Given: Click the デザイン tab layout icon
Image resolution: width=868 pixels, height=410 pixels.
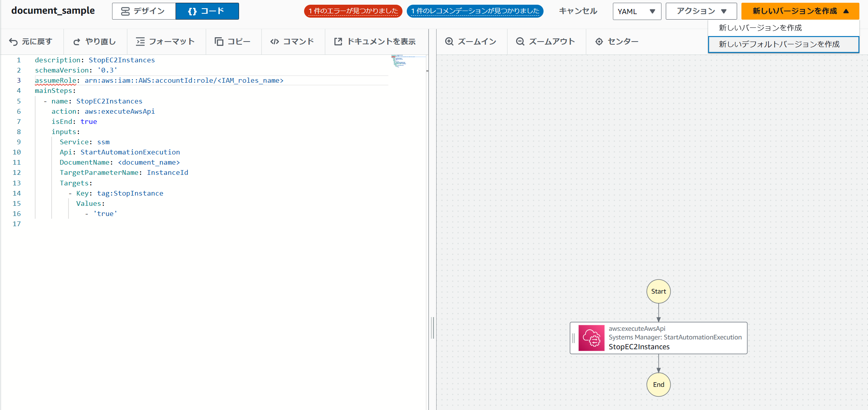Looking at the screenshot, I should [x=125, y=11].
